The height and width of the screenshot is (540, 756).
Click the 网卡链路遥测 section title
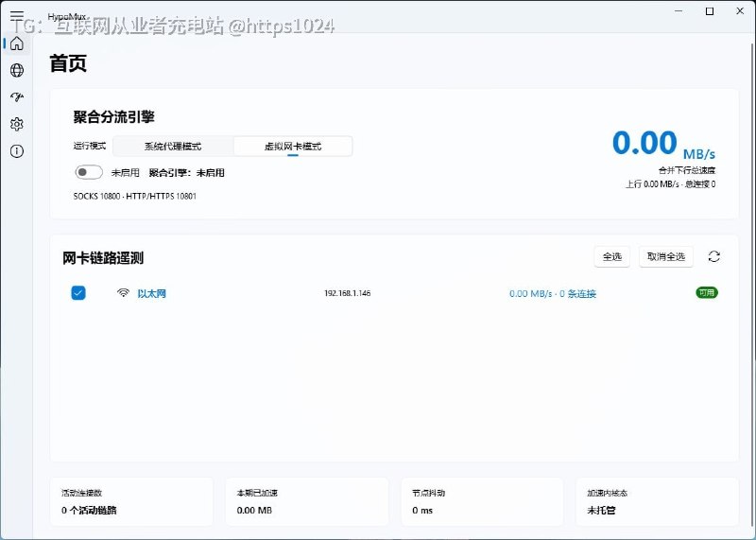coord(103,258)
